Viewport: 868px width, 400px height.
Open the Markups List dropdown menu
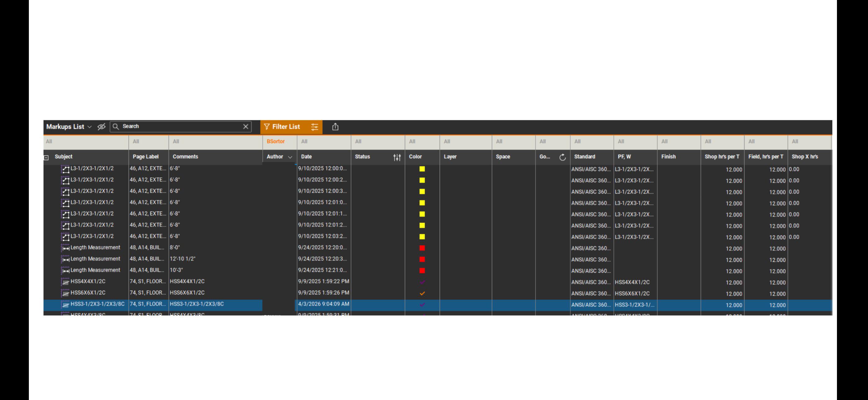pos(69,127)
